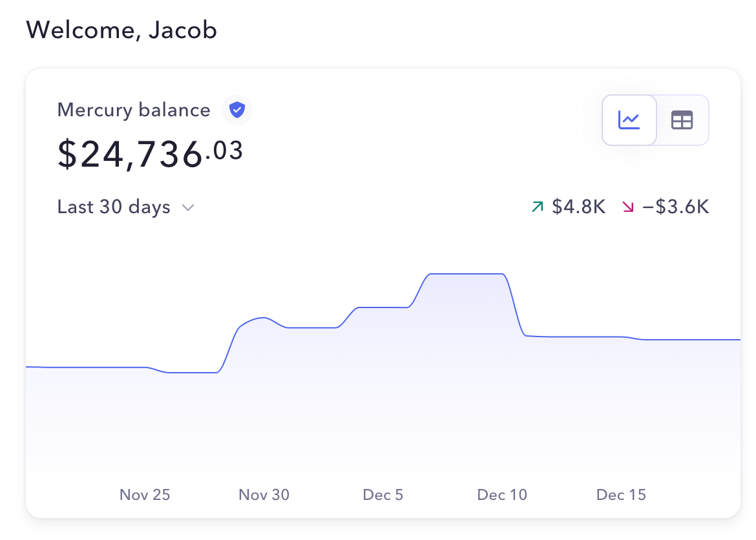Click the pink downward money-out arrow
Image resolution: width=756 pixels, height=540 pixels.
tap(627, 207)
